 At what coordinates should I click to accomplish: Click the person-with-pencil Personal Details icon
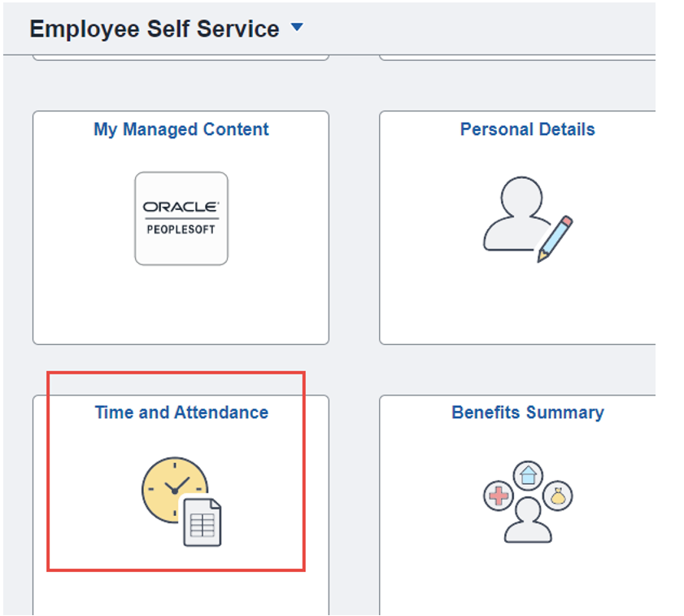coord(527,218)
